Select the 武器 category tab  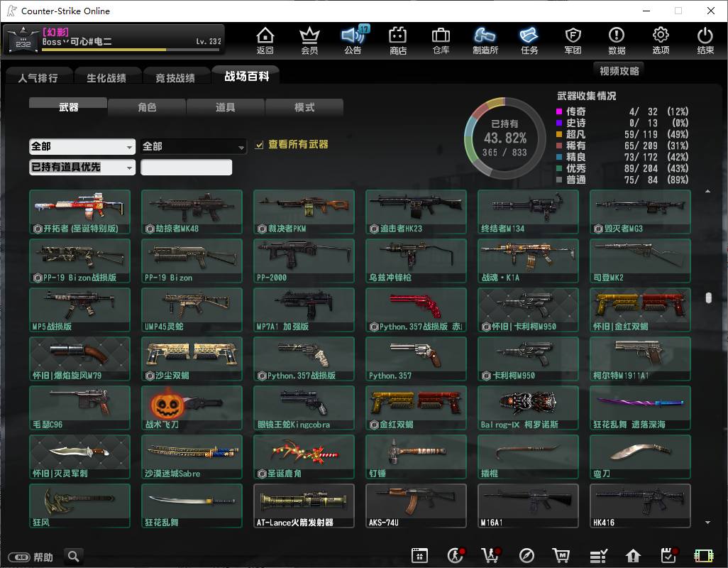pos(68,106)
